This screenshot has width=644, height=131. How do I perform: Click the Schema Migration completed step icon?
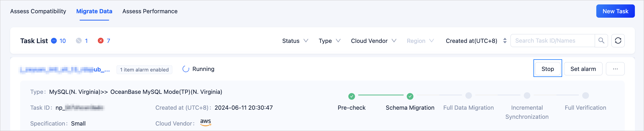pos(410,96)
